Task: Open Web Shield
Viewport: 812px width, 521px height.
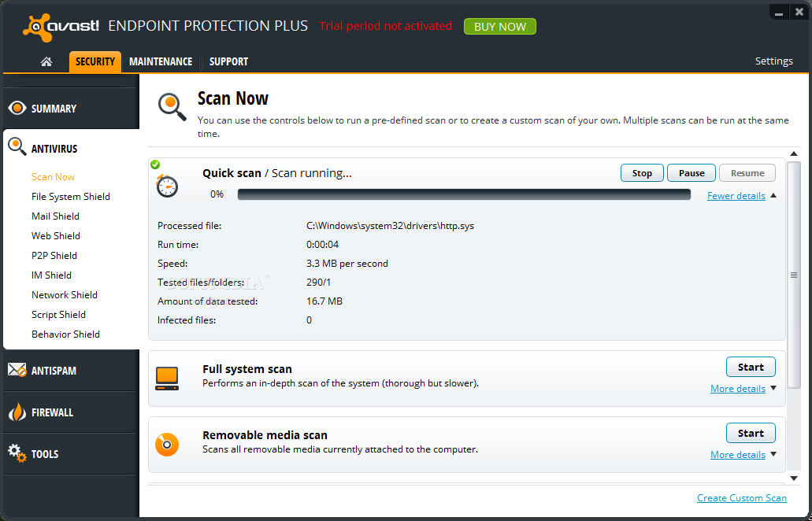Action: (x=55, y=236)
